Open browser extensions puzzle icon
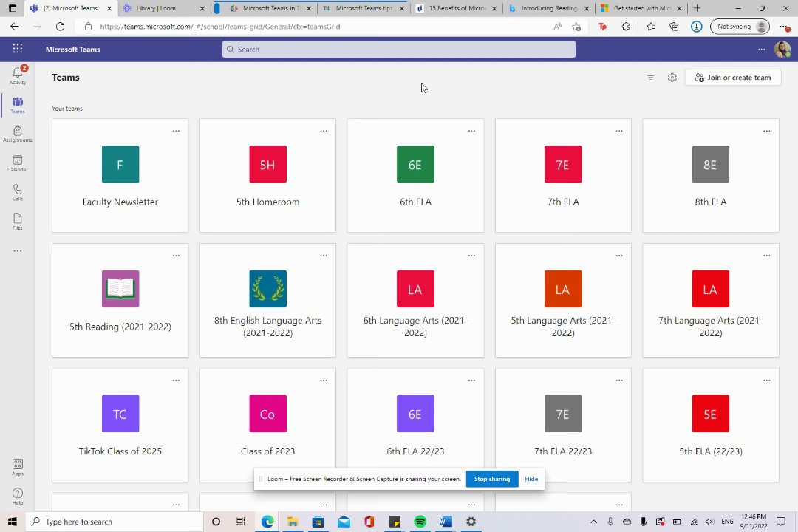Screen dimensions: 798x532 click(626, 27)
